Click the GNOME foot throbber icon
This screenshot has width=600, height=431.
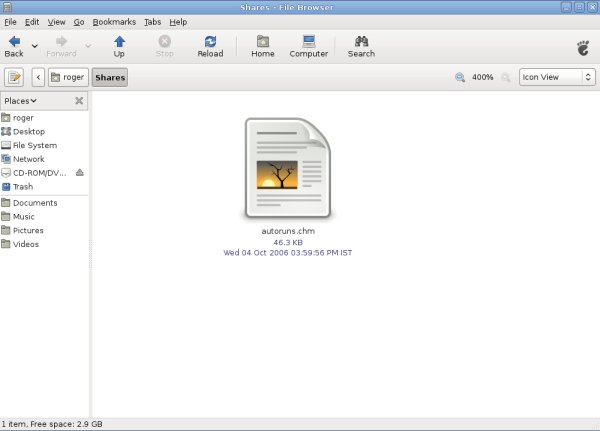coord(583,48)
